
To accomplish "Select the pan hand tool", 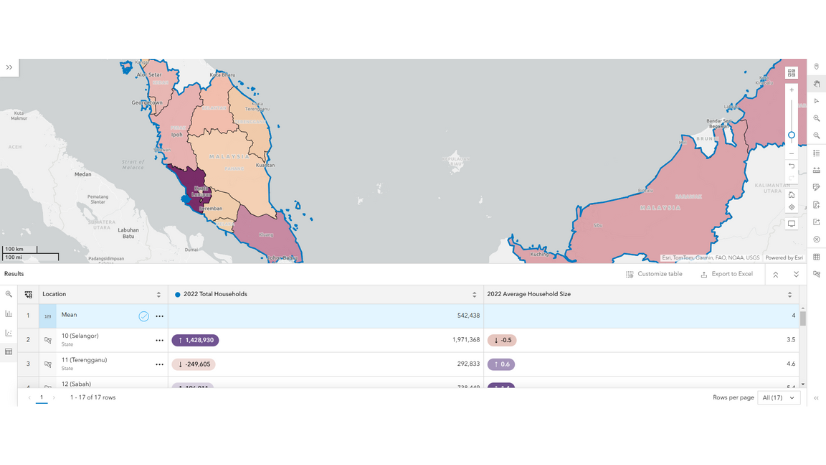I will pos(817,84).
